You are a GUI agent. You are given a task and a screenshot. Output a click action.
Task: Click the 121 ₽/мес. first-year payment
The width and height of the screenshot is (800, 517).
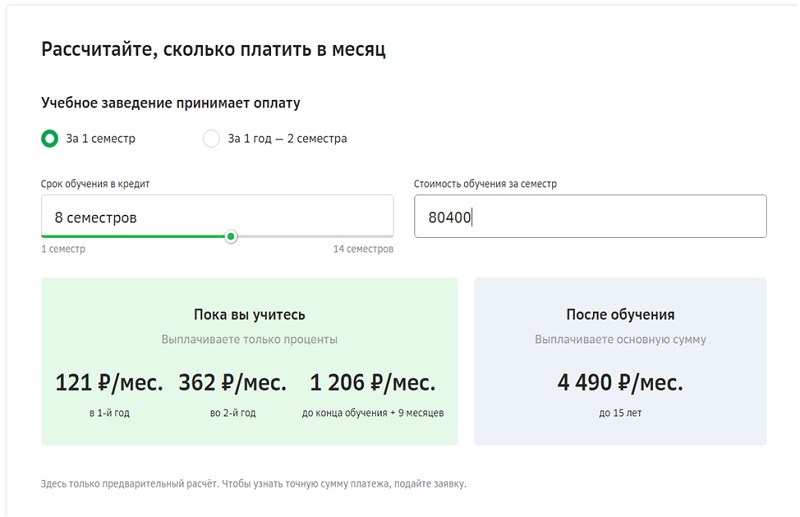[x=109, y=382]
